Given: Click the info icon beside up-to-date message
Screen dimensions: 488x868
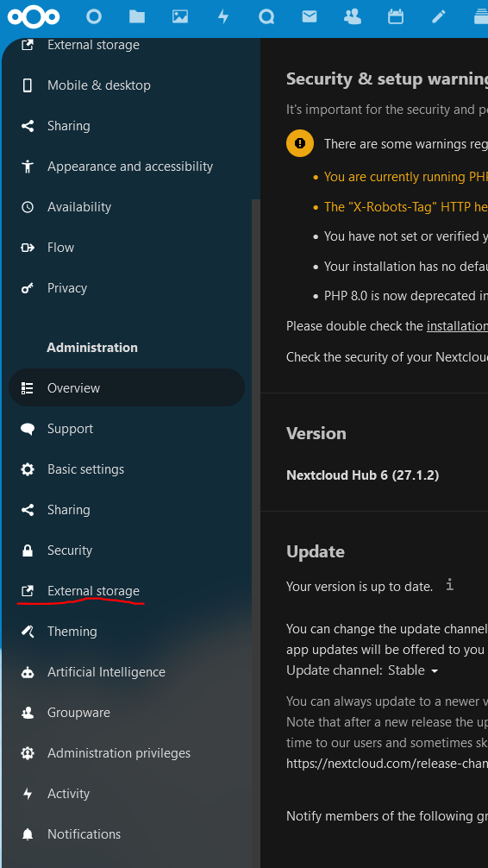Looking at the screenshot, I should coord(450,585).
